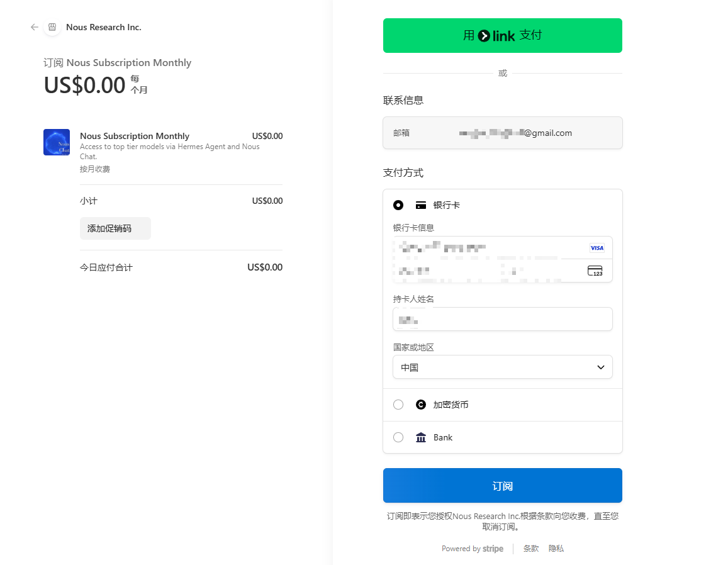Click the dropdown chevron arrow beside 中国
Image resolution: width=728 pixels, height=565 pixels.
tap(601, 367)
